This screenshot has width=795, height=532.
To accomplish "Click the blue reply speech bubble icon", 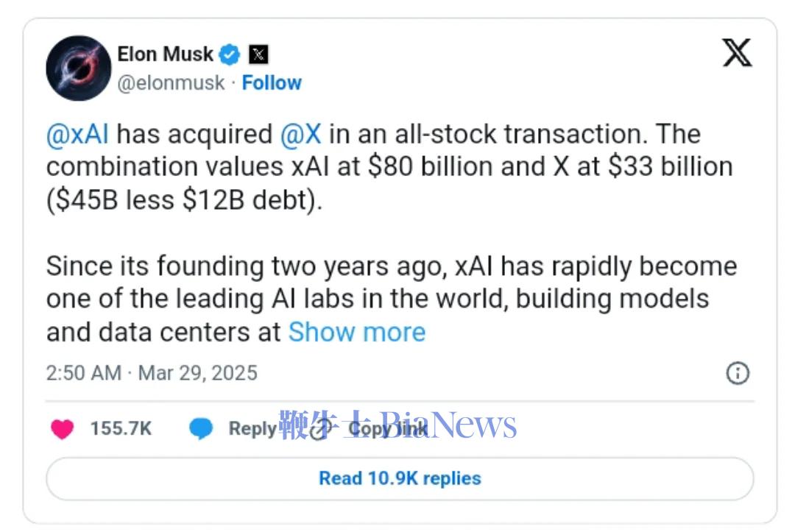I will pyautogui.click(x=201, y=429).
